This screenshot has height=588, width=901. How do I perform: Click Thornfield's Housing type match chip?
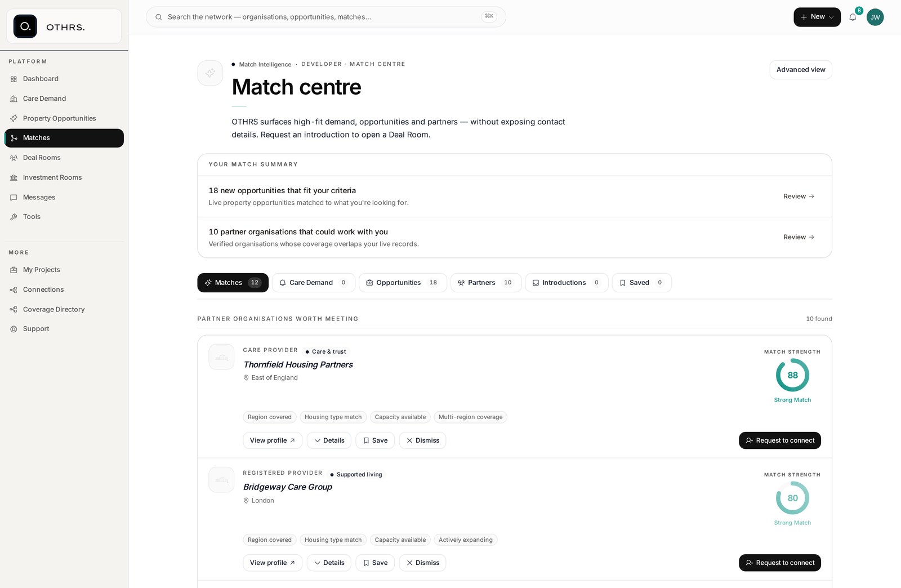(333, 417)
